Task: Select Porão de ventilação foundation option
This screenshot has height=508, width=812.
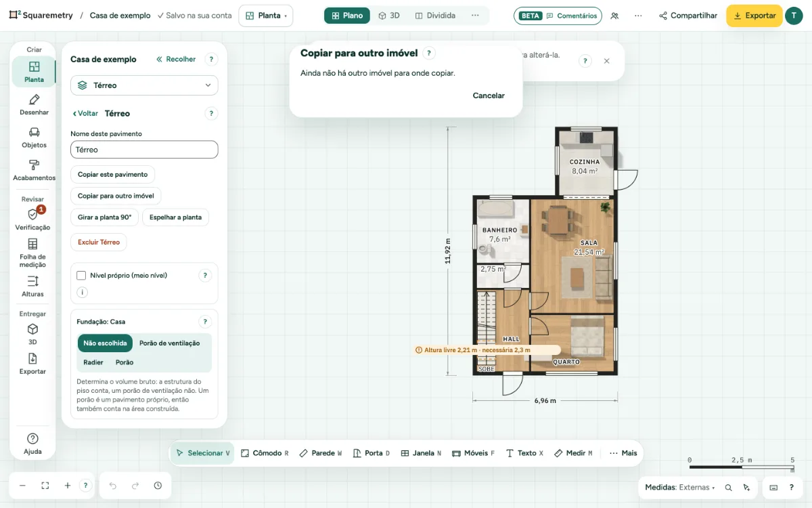Action: click(x=169, y=343)
